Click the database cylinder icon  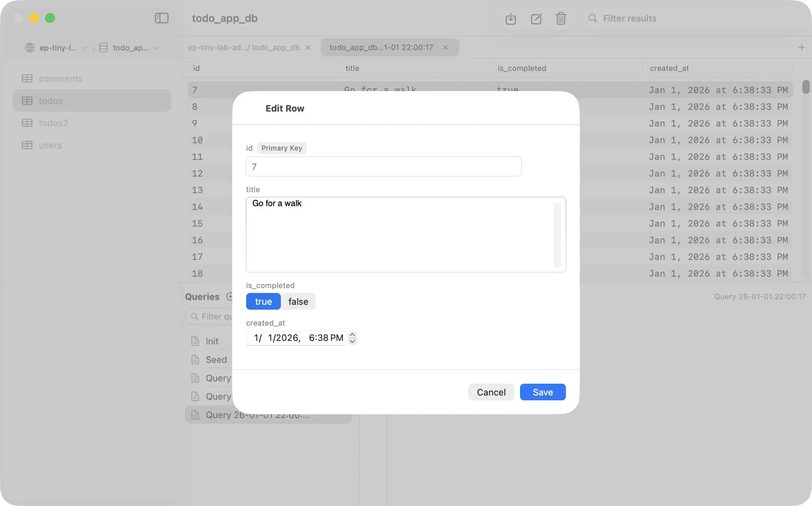pos(103,48)
